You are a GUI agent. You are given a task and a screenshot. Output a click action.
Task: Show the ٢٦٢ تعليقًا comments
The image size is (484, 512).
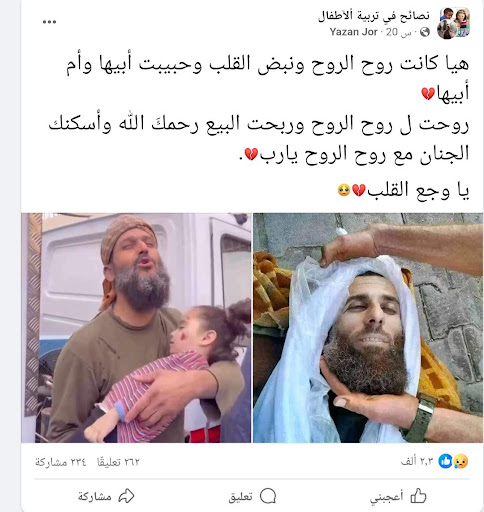pos(118,462)
